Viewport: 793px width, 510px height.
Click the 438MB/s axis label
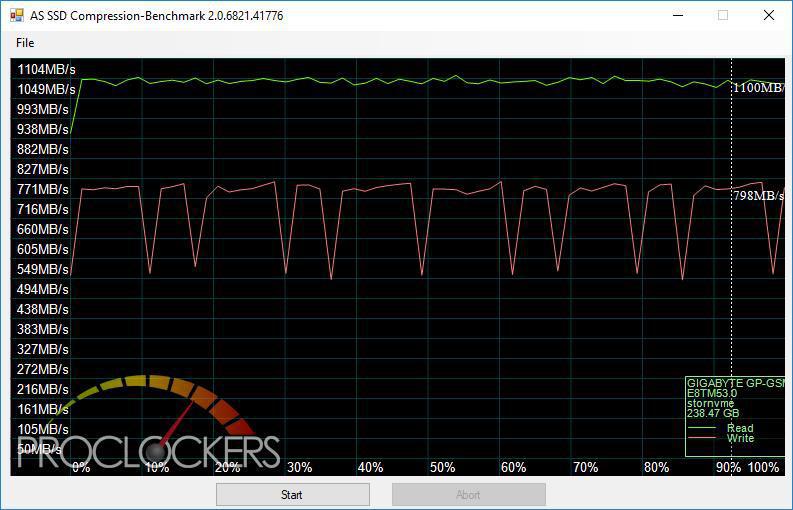click(x=43, y=309)
